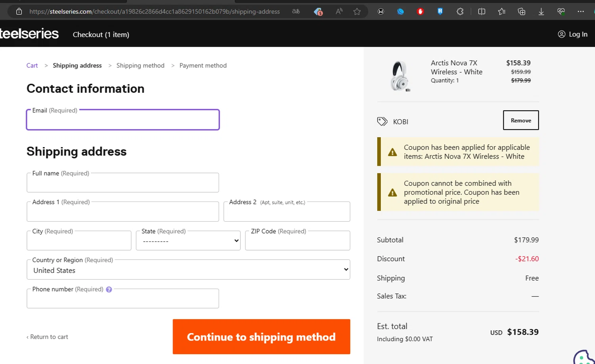This screenshot has height=364, width=595.
Task: Open the cookie preferences icon
Action: click(x=583, y=357)
